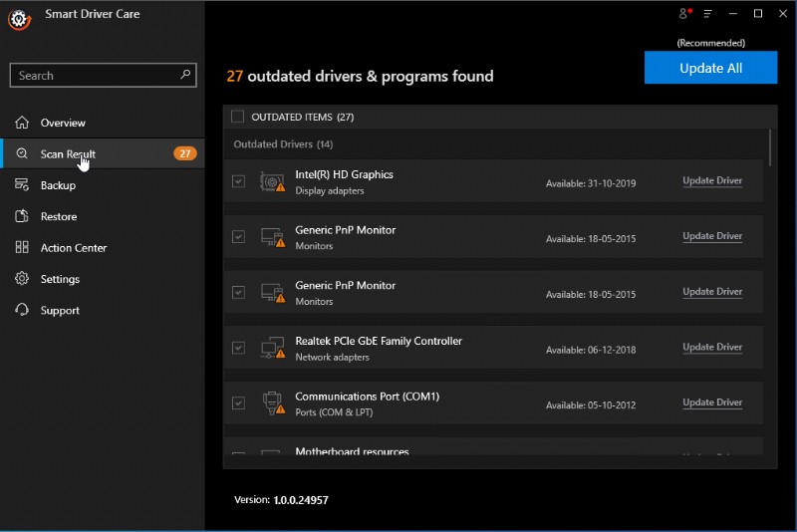Click the Realtek network adapter icon
The width and height of the screenshot is (797, 532).
272,349
